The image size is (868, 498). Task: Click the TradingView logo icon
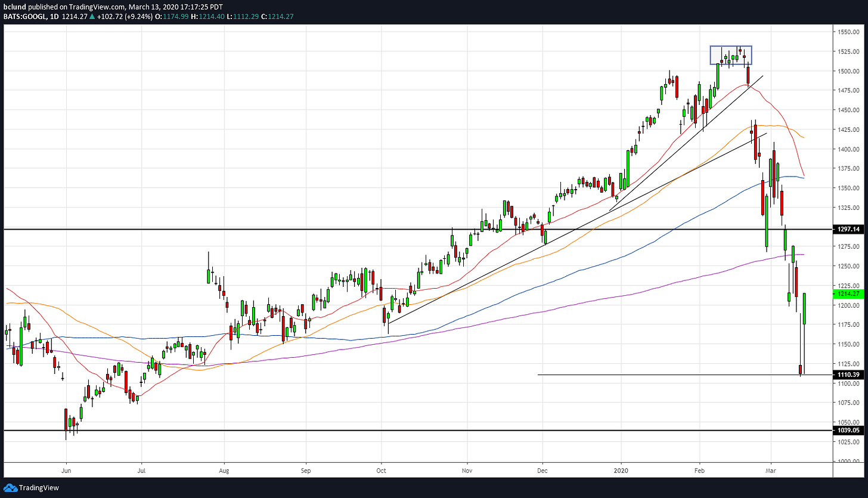point(10,487)
